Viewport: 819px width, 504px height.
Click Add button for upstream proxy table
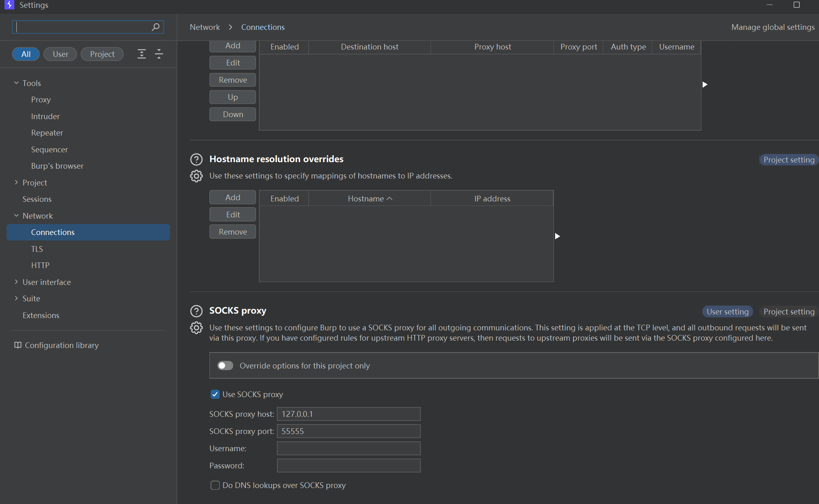coord(233,46)
